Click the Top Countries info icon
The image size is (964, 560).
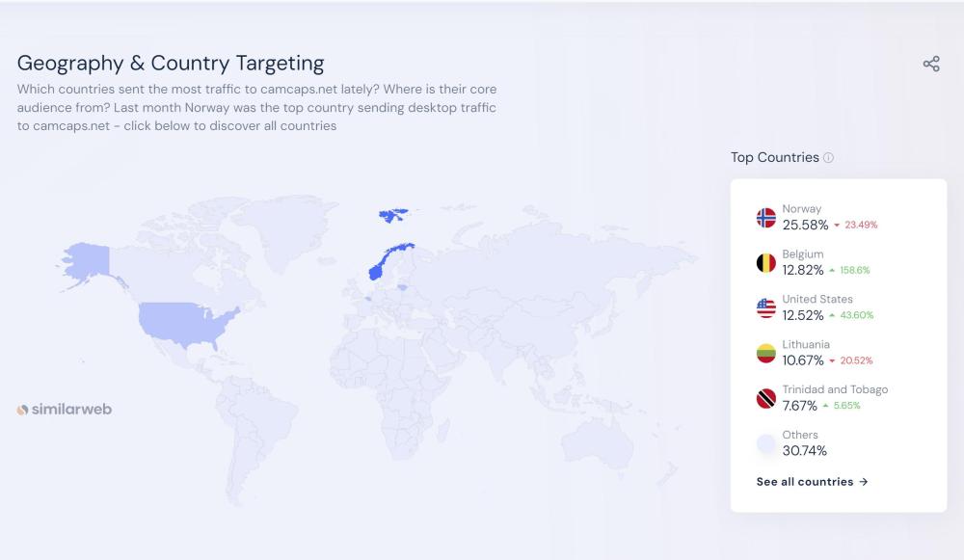[x=829, y=158]
